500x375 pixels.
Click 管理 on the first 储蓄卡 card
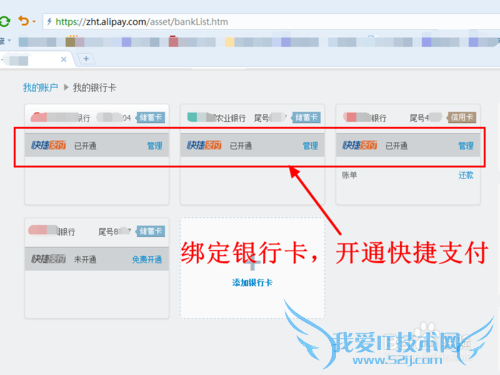(x=155, y=146)
